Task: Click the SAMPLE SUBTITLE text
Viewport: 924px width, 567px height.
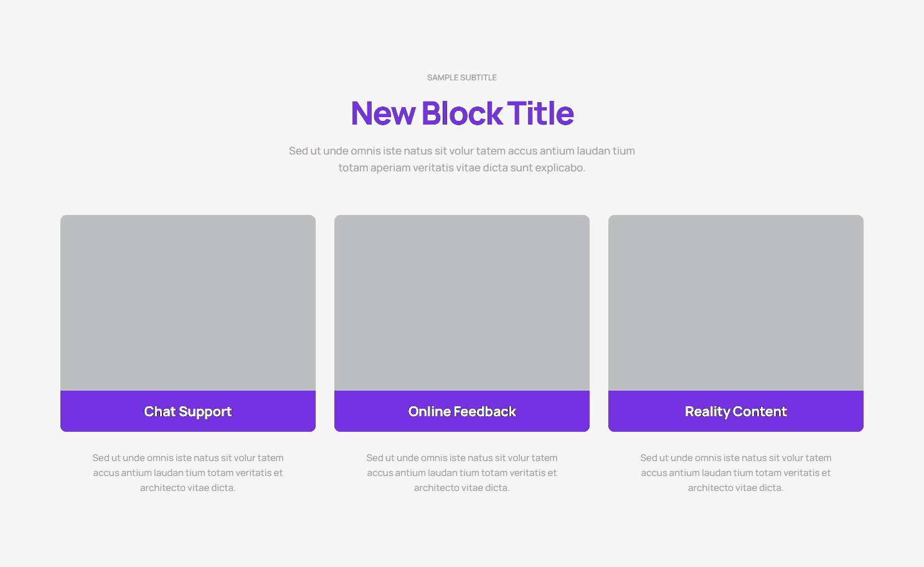Action: pos(461,78)
